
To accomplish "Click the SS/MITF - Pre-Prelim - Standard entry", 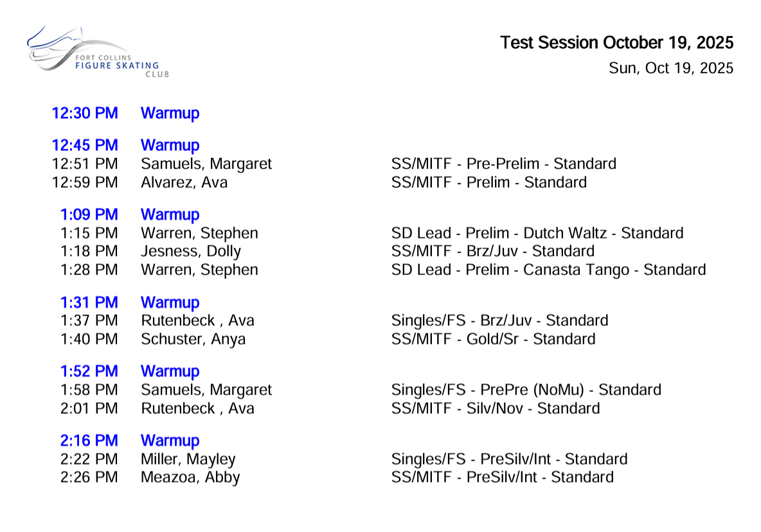I will pyautogui.click(x=503, y=164).
